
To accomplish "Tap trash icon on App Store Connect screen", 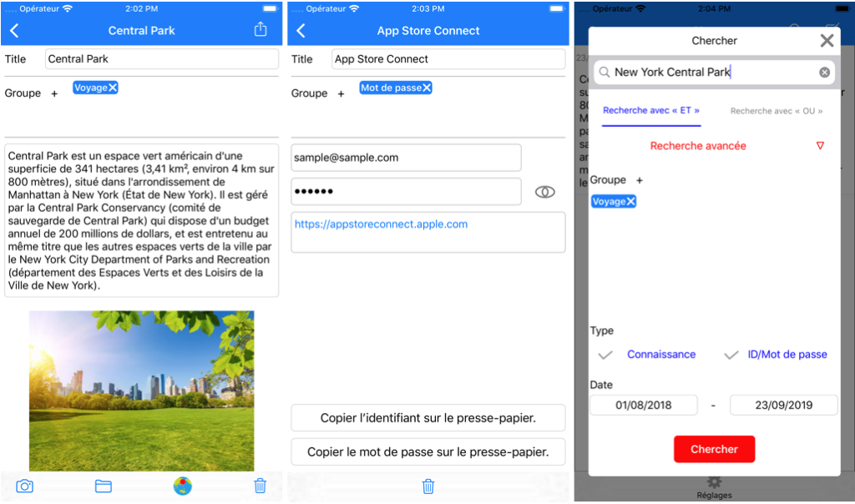I will (428, 486).
